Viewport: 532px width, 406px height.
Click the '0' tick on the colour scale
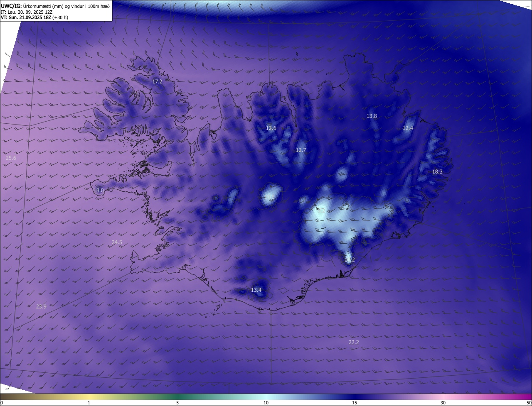click(x=2, y=403)
